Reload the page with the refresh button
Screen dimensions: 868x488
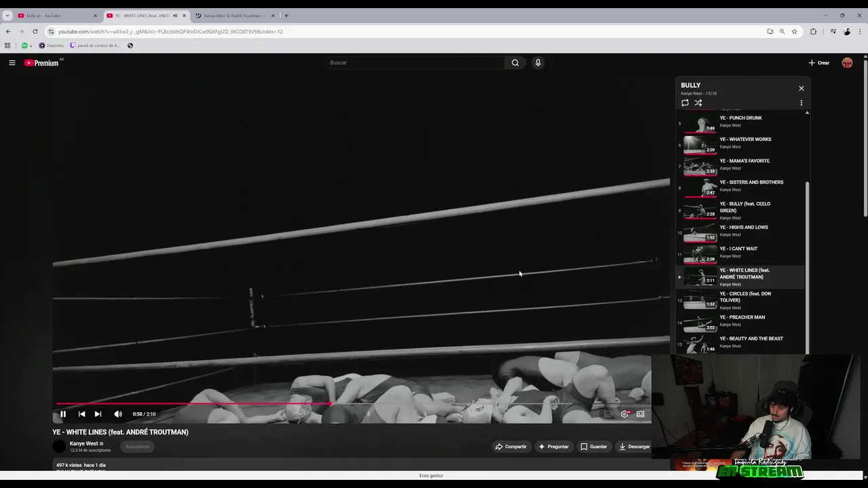pos(35,31)
